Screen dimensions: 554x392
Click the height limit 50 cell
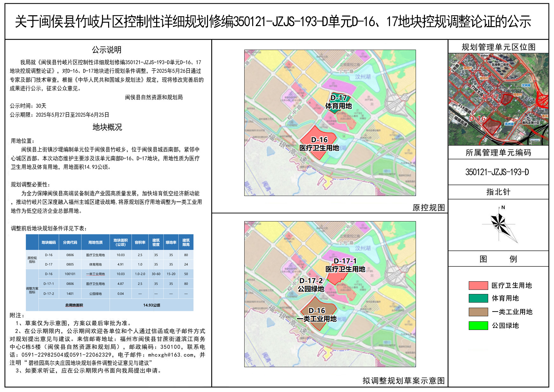pyautogui.click(x=186, y=274)
